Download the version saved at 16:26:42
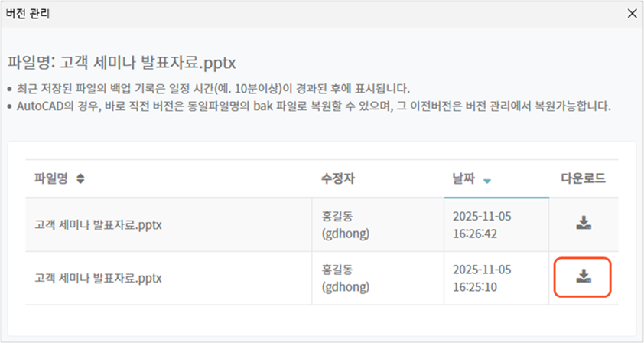 584,223
